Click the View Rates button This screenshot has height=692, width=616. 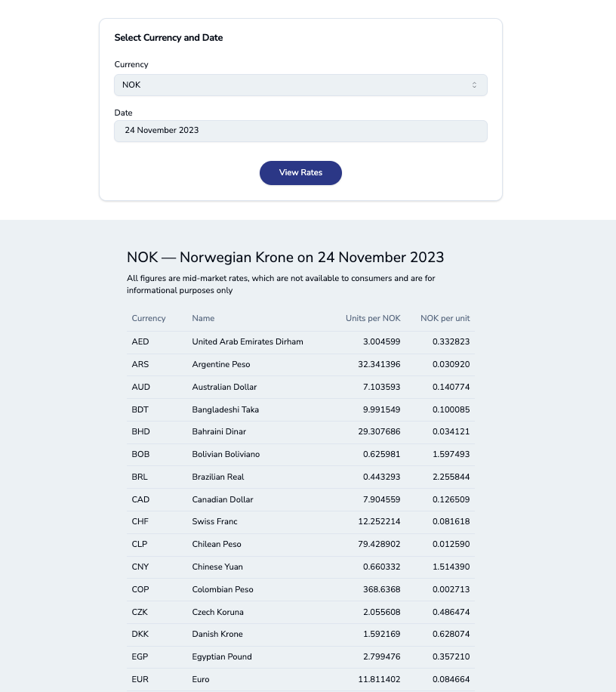pos(300,172)
